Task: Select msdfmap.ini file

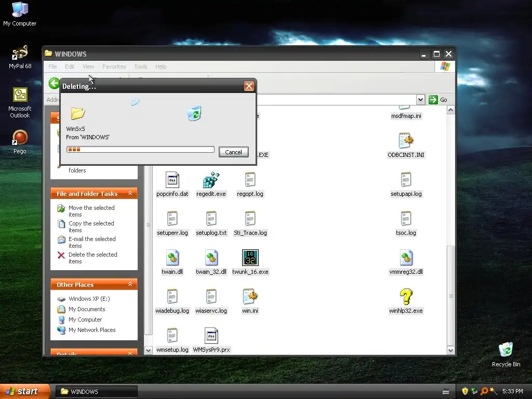Action: [x=406, y=113]
